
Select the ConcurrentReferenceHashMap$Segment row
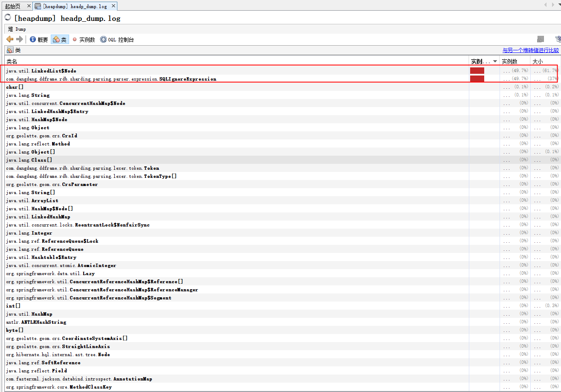282,298
